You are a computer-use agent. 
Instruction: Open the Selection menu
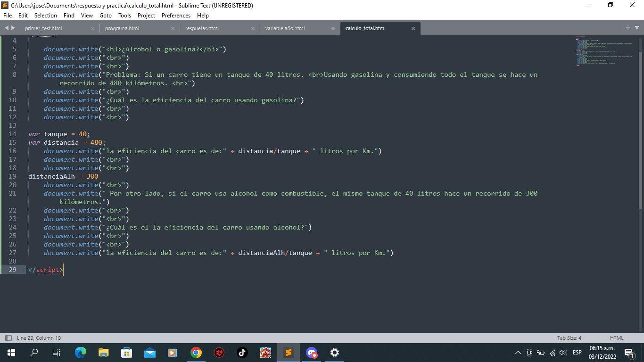(x=46, y=16)
